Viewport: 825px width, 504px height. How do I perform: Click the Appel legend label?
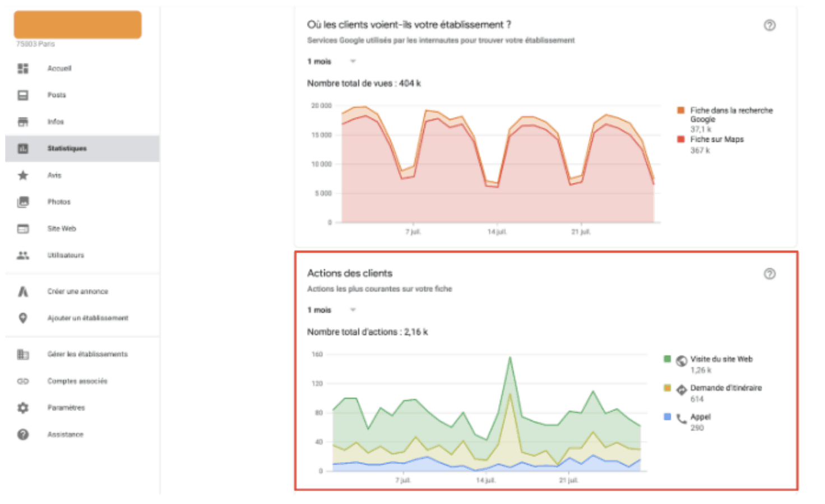(701, 417)
